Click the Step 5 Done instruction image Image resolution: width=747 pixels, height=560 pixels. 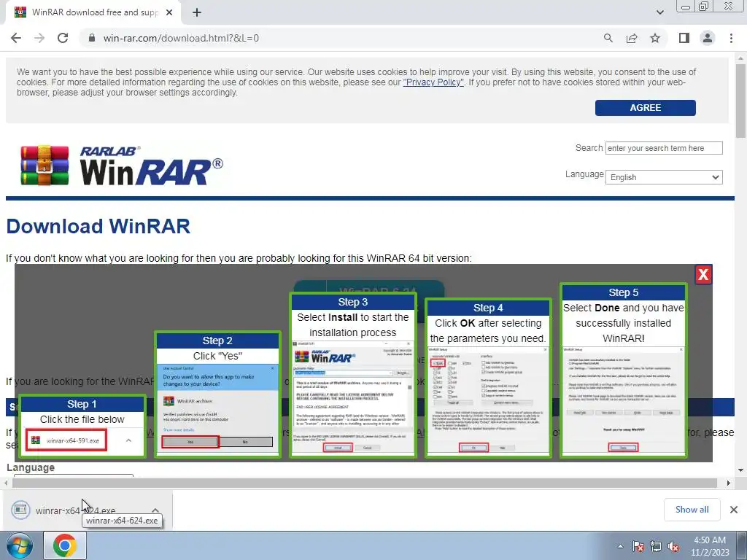(624, 371)
